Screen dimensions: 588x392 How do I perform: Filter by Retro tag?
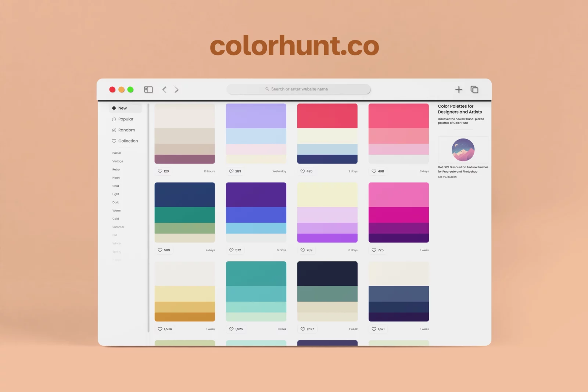click(116, 170)
